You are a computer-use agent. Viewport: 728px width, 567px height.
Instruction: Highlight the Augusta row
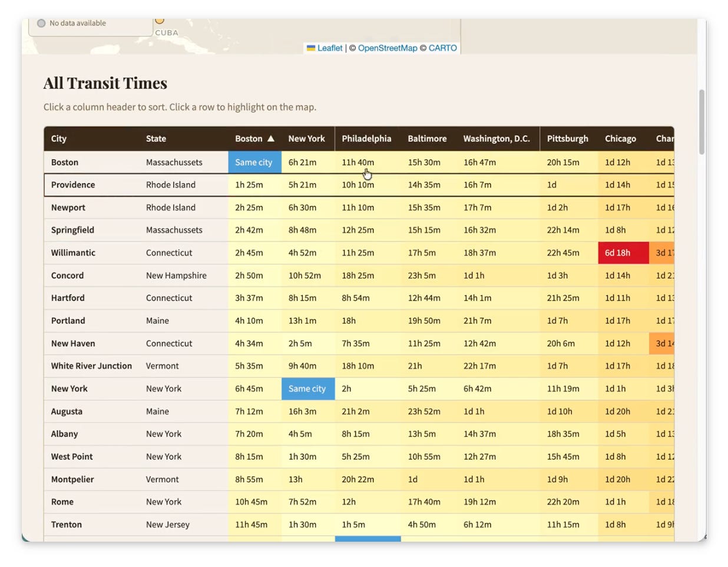coord(359,411)
